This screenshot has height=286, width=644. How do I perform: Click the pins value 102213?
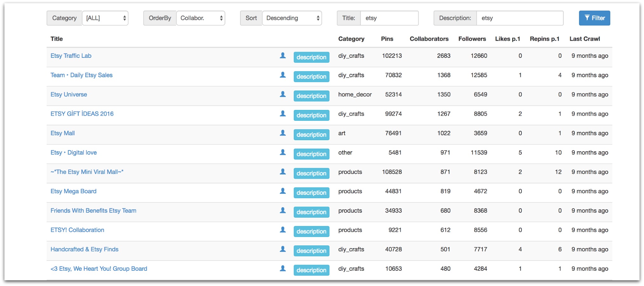tap(392, 56)
